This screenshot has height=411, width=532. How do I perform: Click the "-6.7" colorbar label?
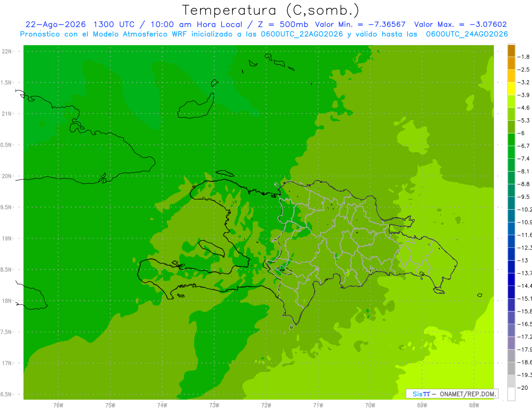coord(524,146)
